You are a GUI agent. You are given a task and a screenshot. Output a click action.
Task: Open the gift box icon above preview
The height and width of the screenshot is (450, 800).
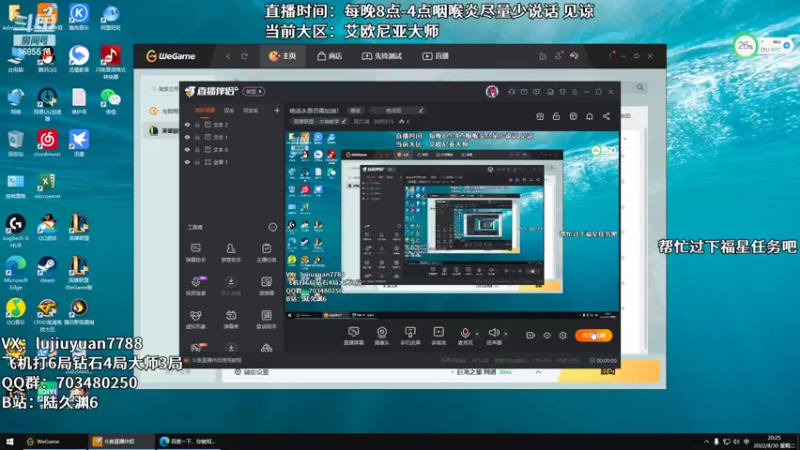tap(540, 116)
